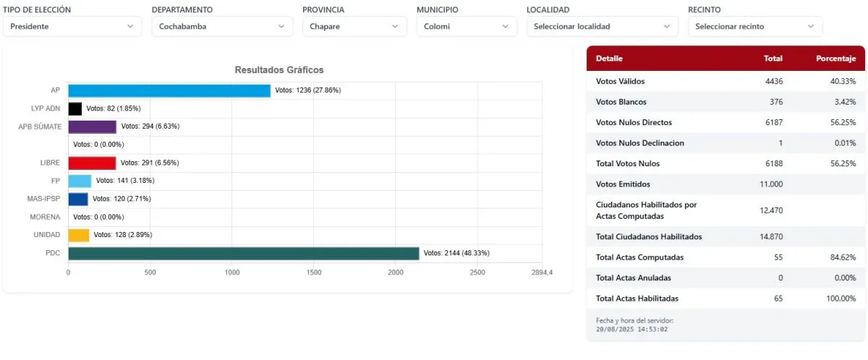868x360 pixels.
Task: Click the Total Votos Nulos row
Action: pyautogui.click(x=726, y=163)
